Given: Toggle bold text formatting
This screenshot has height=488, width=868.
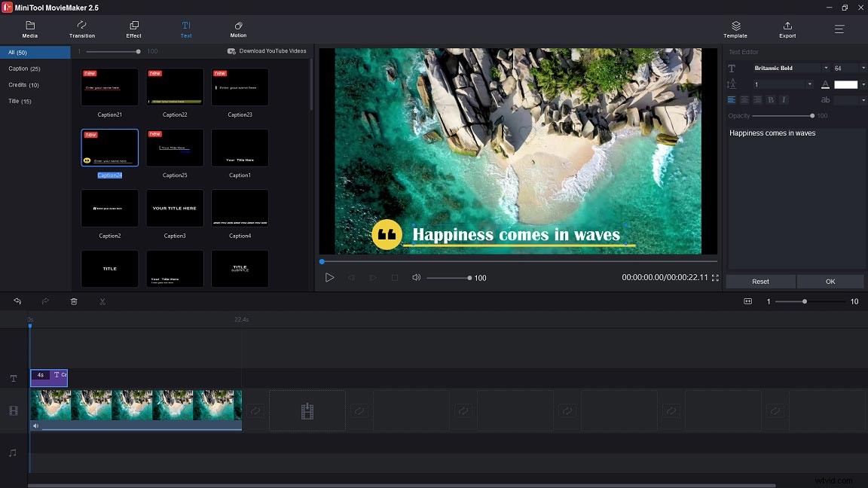Looking at the screenshot, I should pyautogui.click(x=770, y=99).
